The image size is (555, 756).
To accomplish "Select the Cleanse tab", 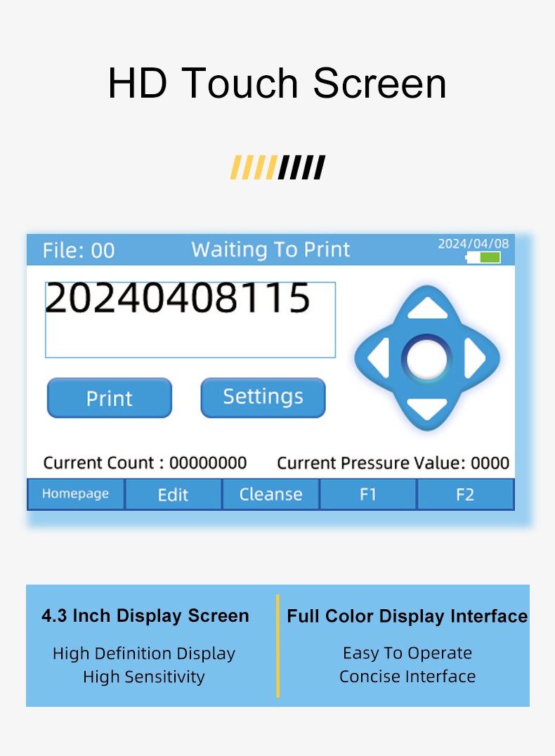I will (270, 495).
